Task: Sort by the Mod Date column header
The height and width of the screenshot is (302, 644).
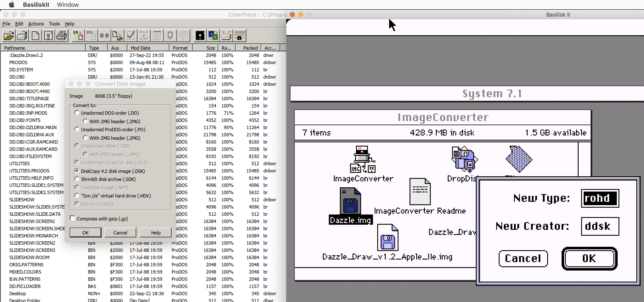Action: pos(148,48)
